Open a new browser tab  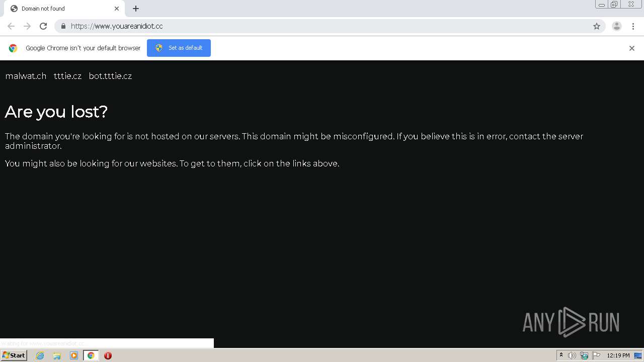click(136, 9)
